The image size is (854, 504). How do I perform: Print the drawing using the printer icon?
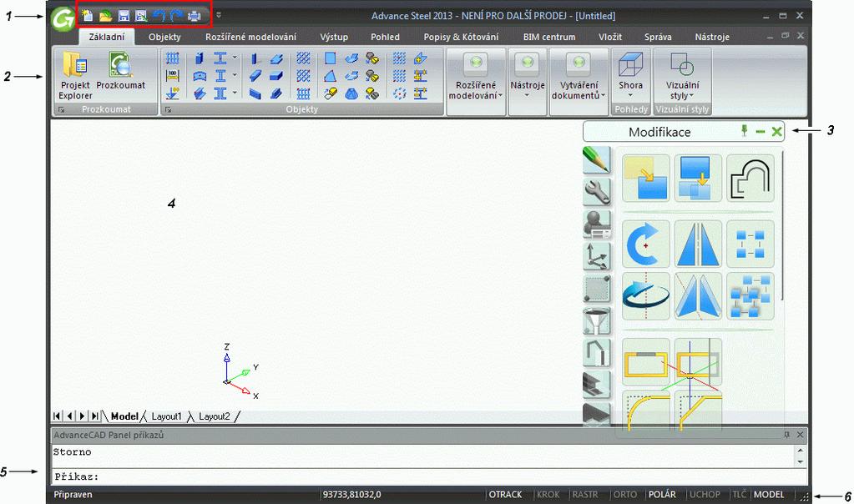tap(194, 16)
